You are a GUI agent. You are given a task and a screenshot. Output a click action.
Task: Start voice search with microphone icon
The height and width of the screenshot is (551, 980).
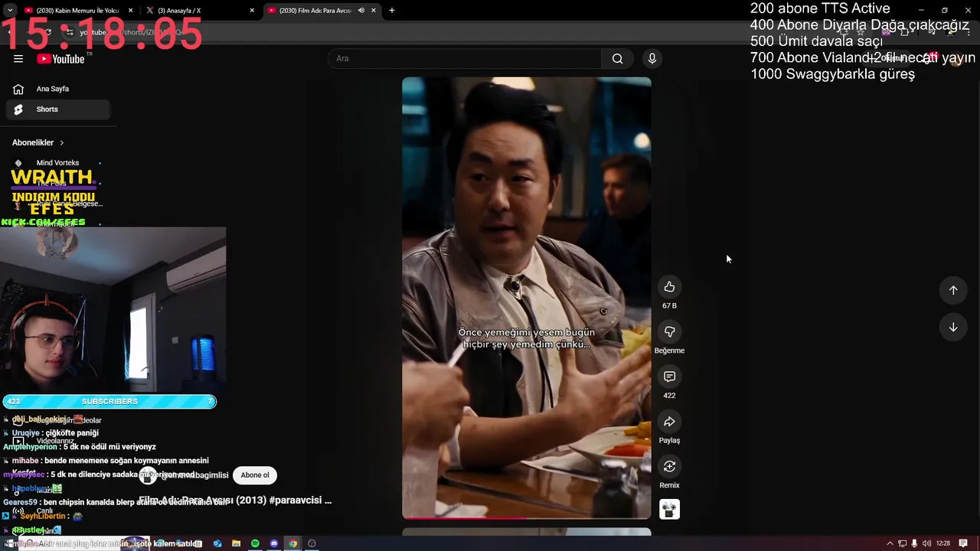(652, 59)
